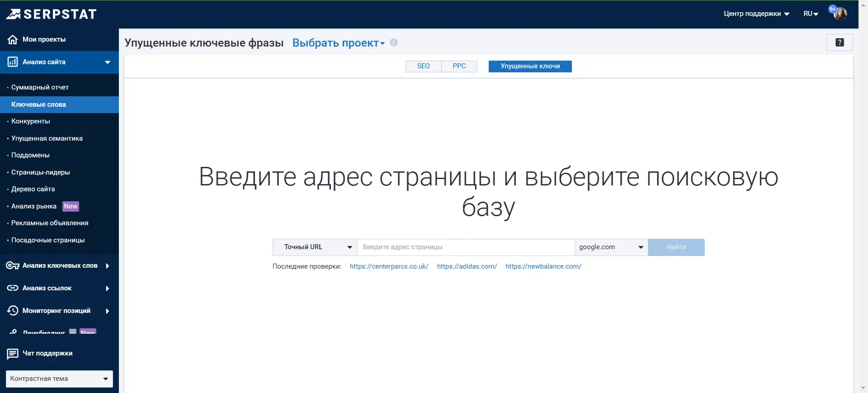Open Анализ рынка in sidebar

click(34, 206)
